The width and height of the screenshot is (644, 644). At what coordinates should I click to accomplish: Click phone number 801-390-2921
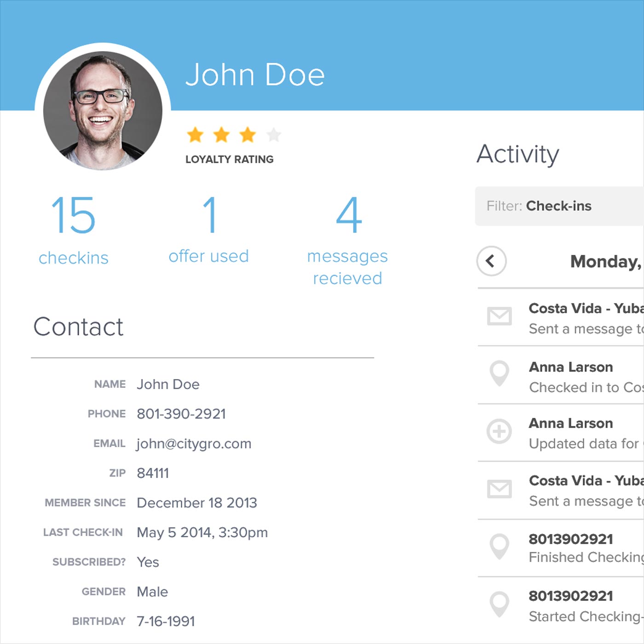point(181,414)
